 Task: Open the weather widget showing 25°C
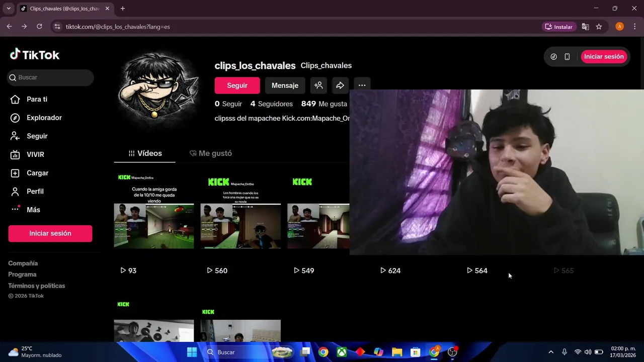point(35,352)
